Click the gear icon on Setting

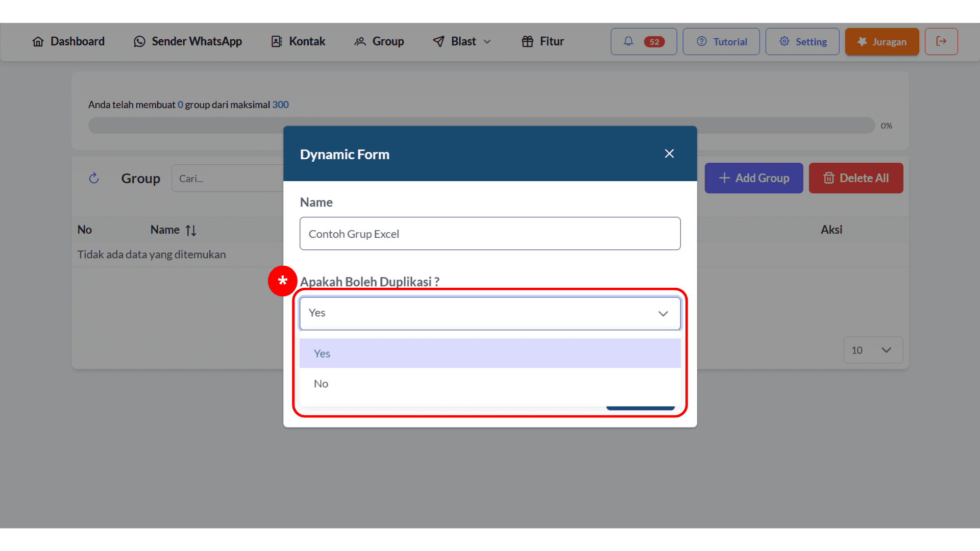point(785,41)
